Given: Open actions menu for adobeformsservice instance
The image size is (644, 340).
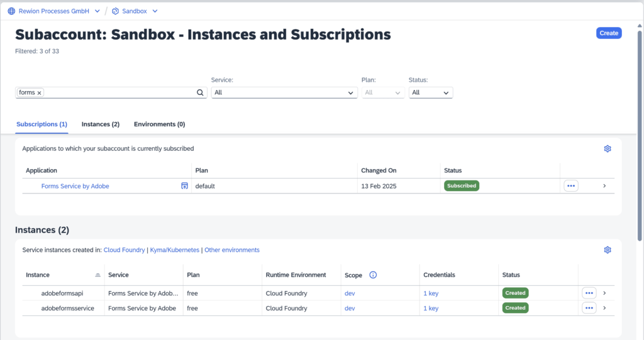Looking at the screenshot, I should coord(589,308).
